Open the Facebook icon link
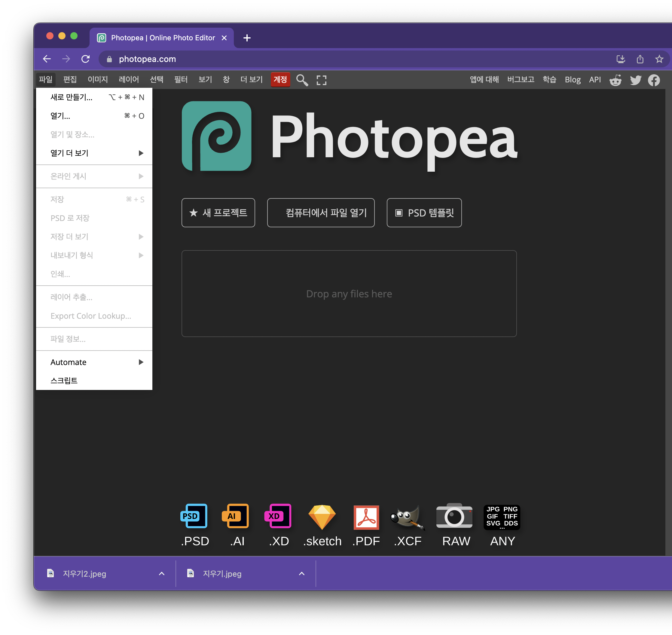 pyautogui.click(x=654, y=80)
